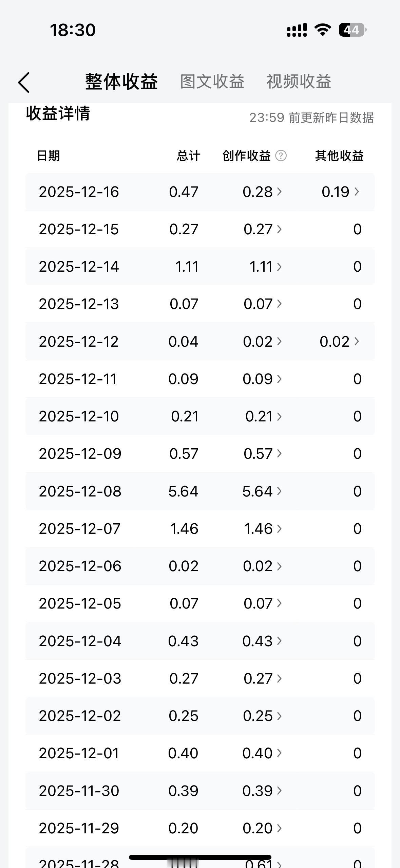Tap the 总计 column header
The image size is (400, 868).
188,156
